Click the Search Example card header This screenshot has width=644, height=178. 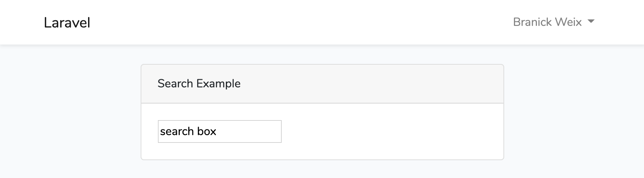pos(322,84)
